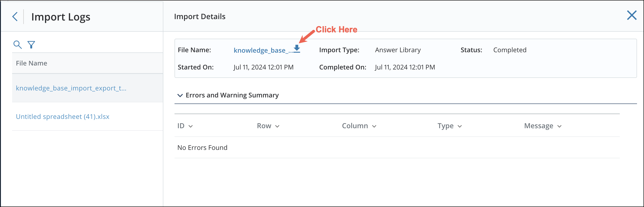Sort by the ID column chevron
This screenshot has width=644, height=207.
point(191,126)
